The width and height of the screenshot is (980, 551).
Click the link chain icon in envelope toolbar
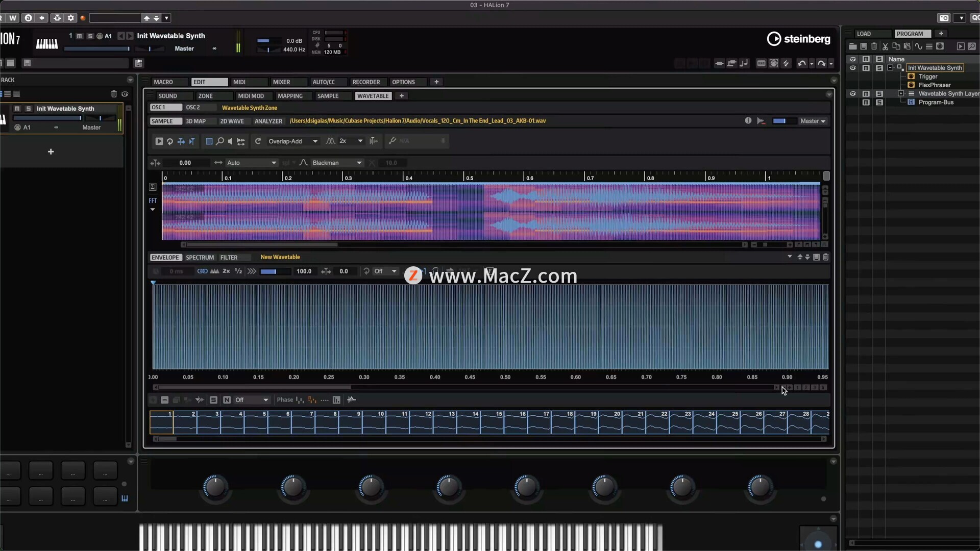pyautogui.click(x=202, y=271)
